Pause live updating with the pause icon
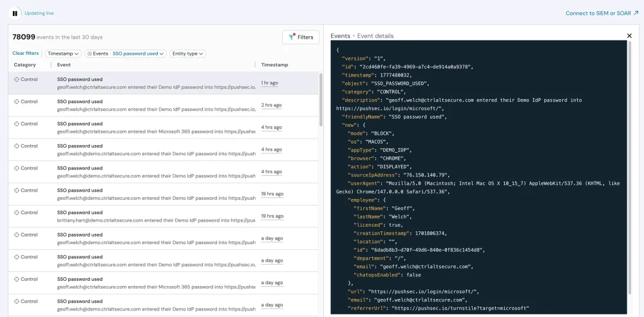The width and height of the screenshot is (644, 317). coord(15,13)
